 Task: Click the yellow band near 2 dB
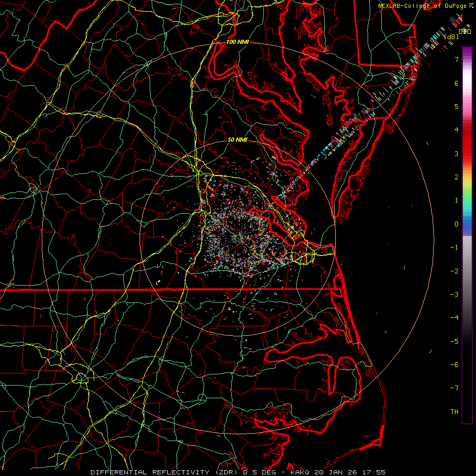pyautogui.click(x=467, y=181)
